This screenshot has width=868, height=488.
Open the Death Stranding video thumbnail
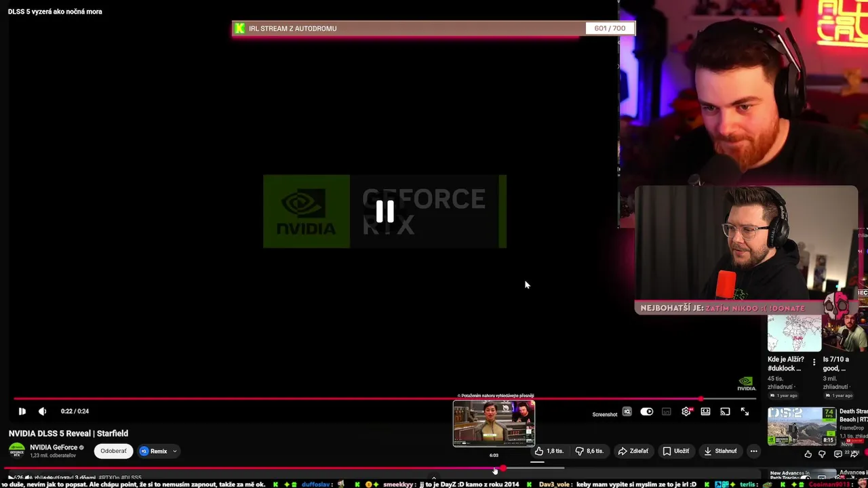coord(802,426)
